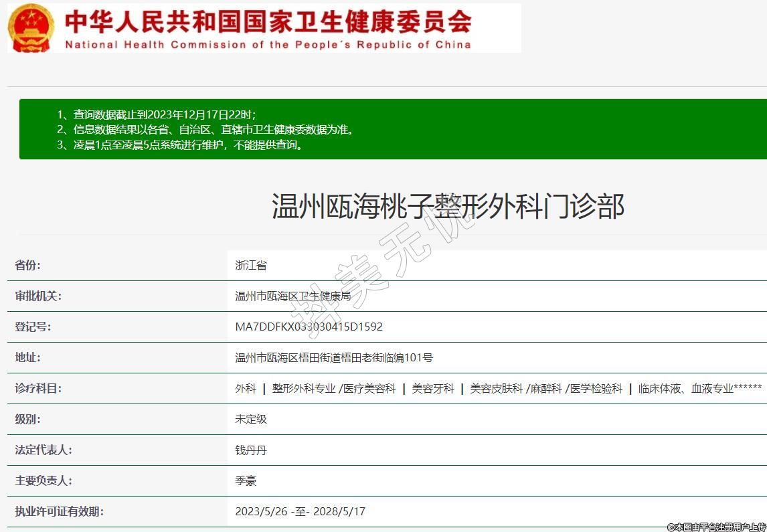This screenshot has width=767, height=532.
Task: Select the 省份 row label
Action: (x=28, y=265)
